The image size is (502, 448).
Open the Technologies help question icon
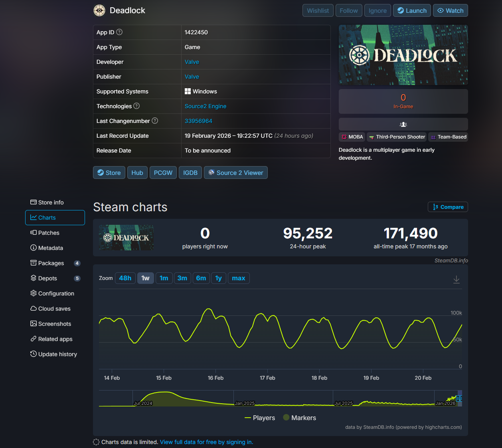136,106
